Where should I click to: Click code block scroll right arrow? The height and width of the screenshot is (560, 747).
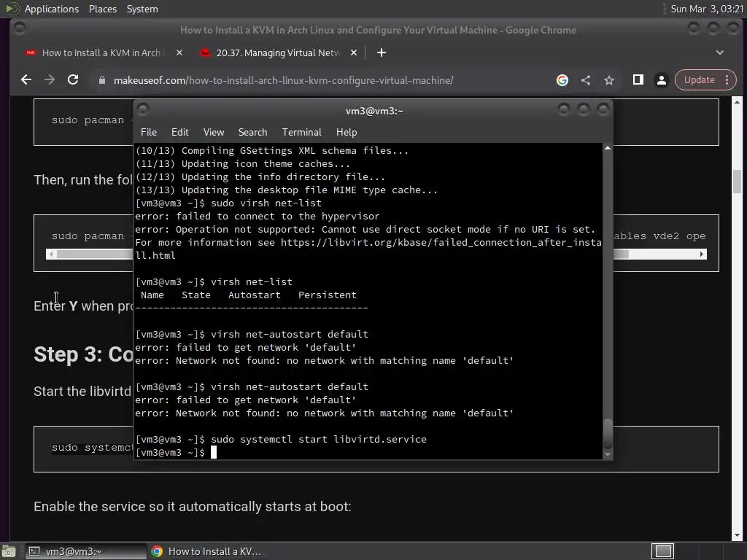pos(702,254)
